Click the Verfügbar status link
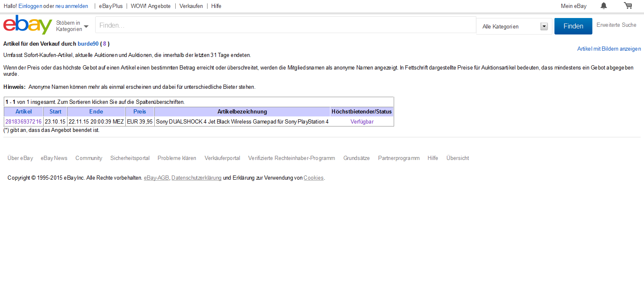644x281 pixels. tap(362, 122)
